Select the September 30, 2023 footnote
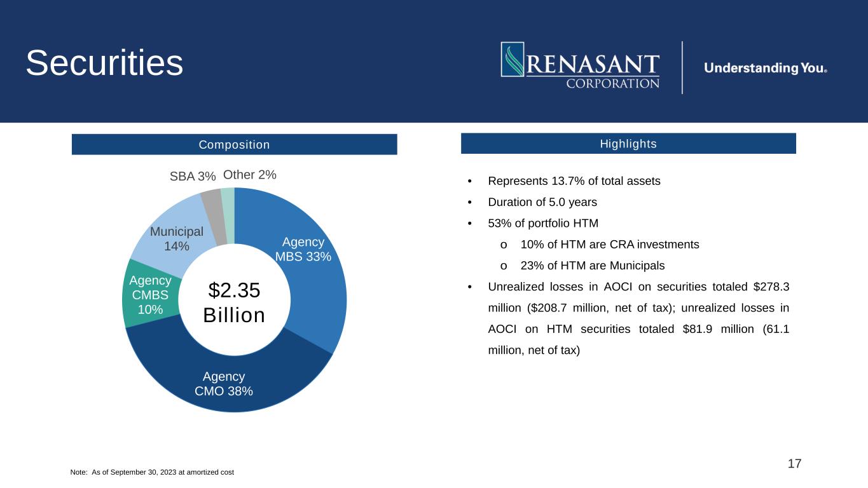 [x=152, y=473]
